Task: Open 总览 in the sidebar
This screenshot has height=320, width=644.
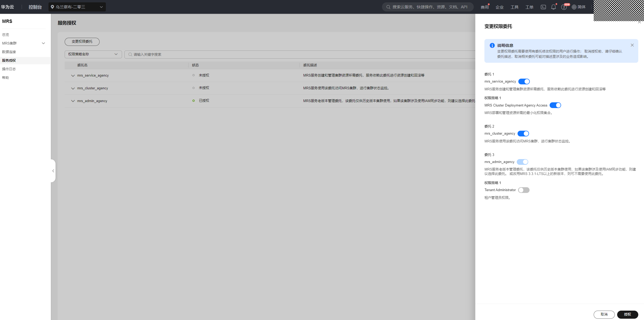Action: (x=5, y=35)
